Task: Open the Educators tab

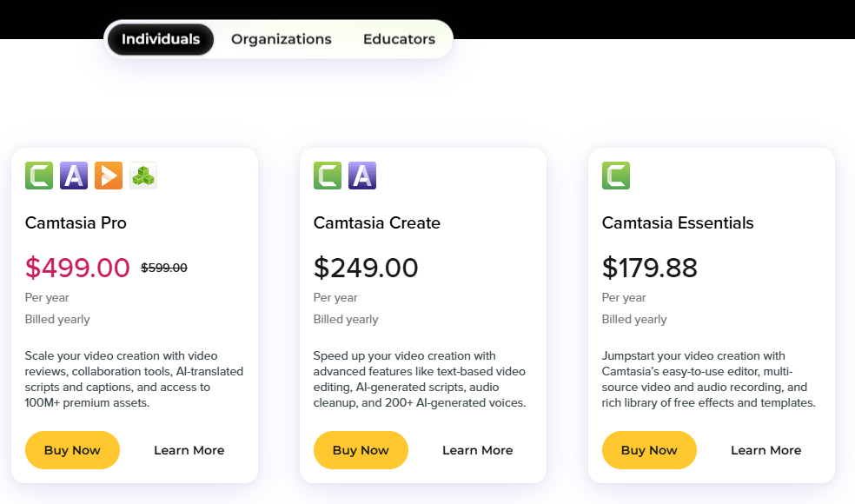Action: coord(399,39)
